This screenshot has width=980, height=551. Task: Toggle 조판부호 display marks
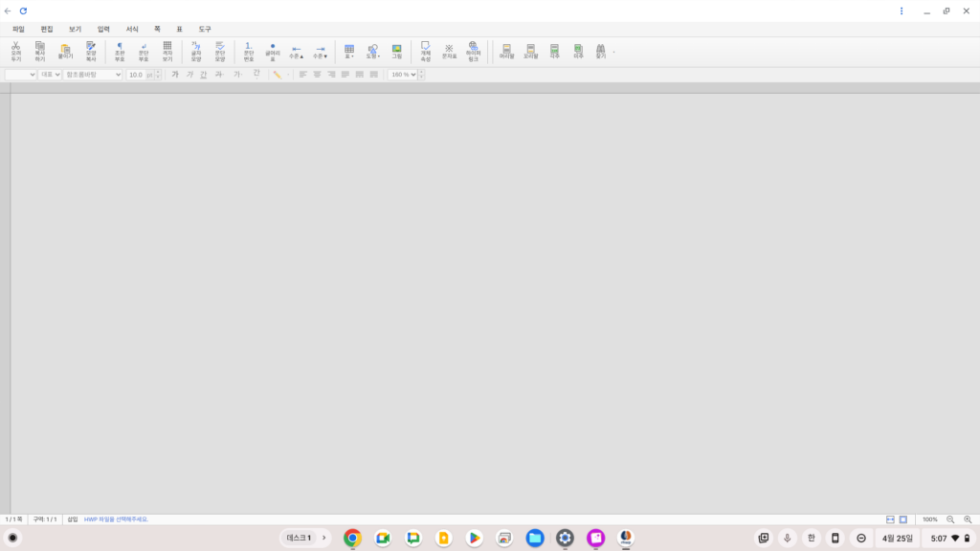pyautogui.click(x=120, y=51)
